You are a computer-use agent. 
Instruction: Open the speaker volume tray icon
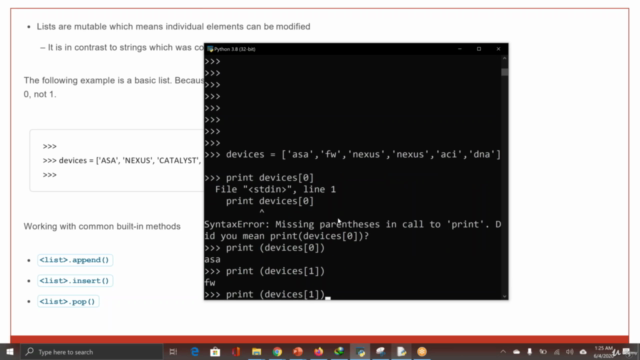569,351
